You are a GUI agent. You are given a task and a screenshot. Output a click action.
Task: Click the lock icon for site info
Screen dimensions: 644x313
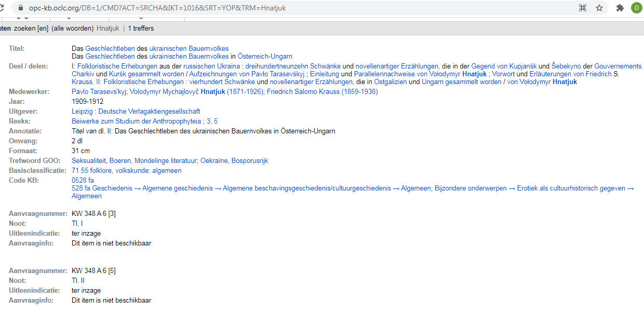(21, 8)
